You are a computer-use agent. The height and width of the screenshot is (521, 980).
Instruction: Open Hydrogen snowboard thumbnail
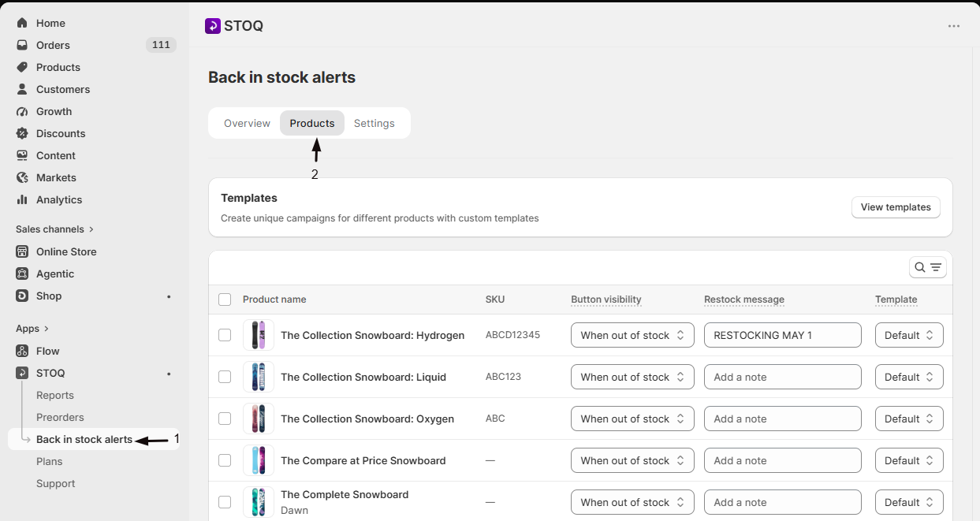click(259, 335)
